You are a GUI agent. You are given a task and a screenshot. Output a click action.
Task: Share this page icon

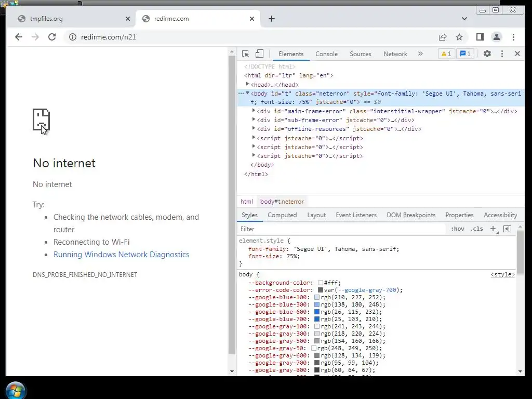pyautogui.click(x=443, y=37)
